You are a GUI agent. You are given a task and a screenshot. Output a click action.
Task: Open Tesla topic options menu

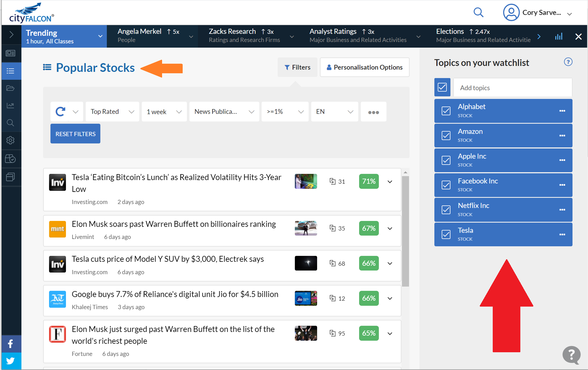point(562,234)
